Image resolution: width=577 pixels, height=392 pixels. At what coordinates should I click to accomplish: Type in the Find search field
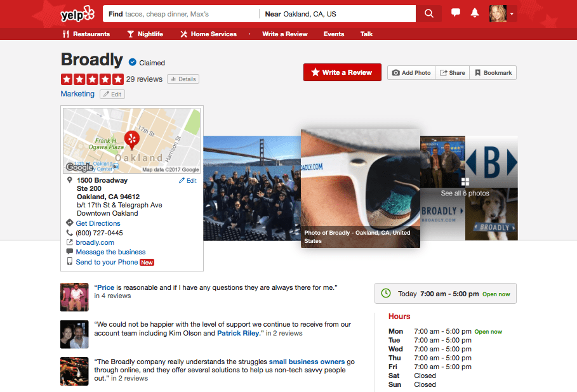(x=181, y=14)
